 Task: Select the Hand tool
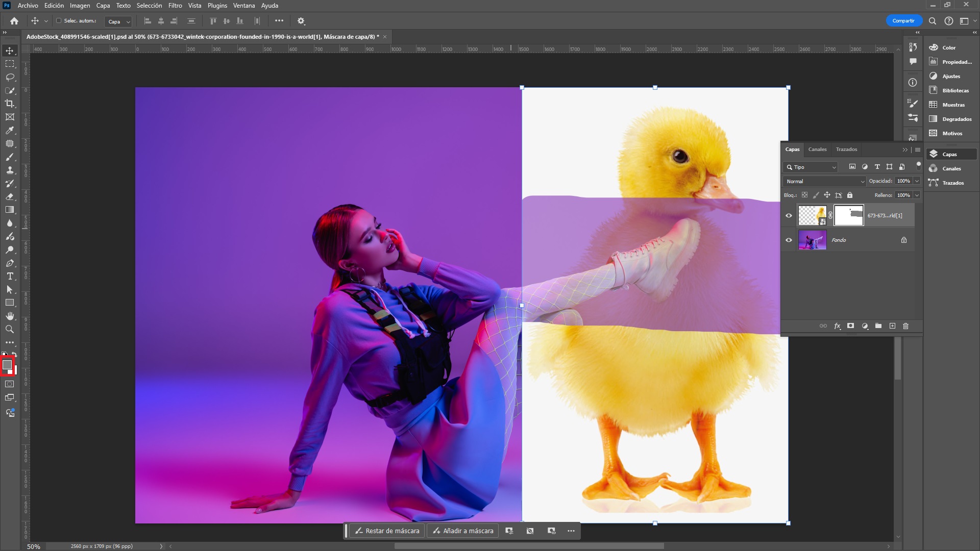click(x=10, y=316)
